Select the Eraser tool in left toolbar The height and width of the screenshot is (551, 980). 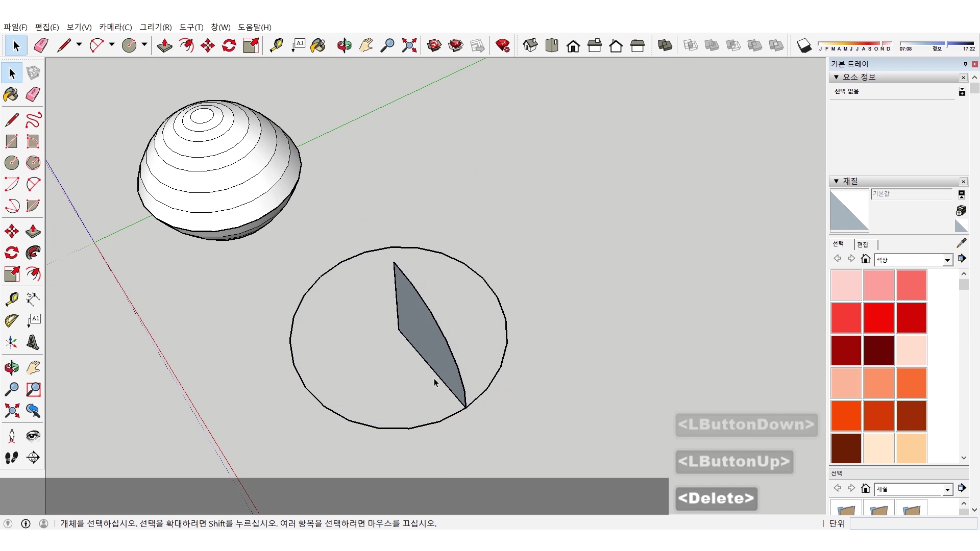pyautogui.click(x=33, y=94)
